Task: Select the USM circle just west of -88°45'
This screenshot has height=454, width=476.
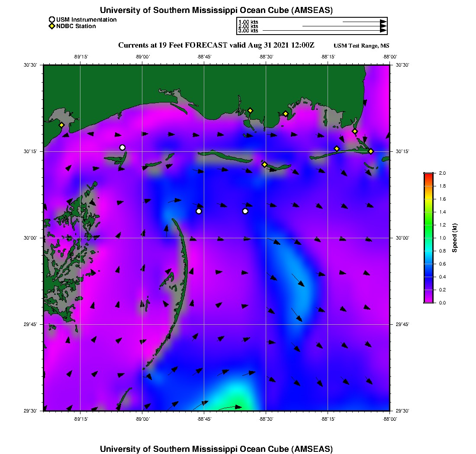Action: 199,211
